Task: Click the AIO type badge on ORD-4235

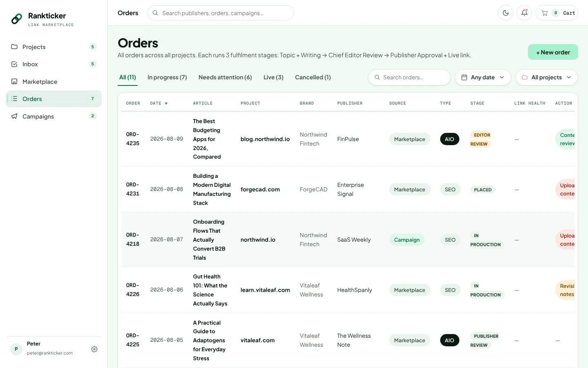Action: 450,139
